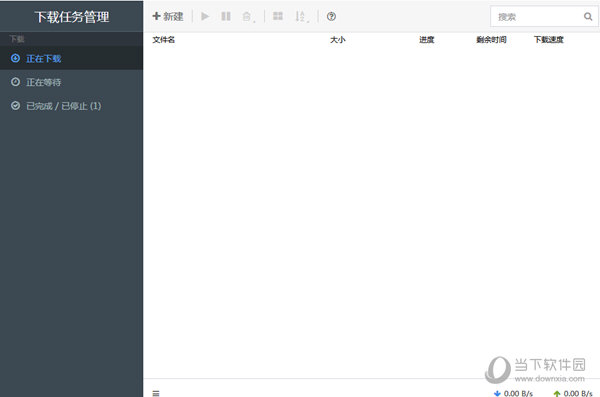Click the 进度 column header
This screenshot has width=600, height=397.
coord(427,40)
